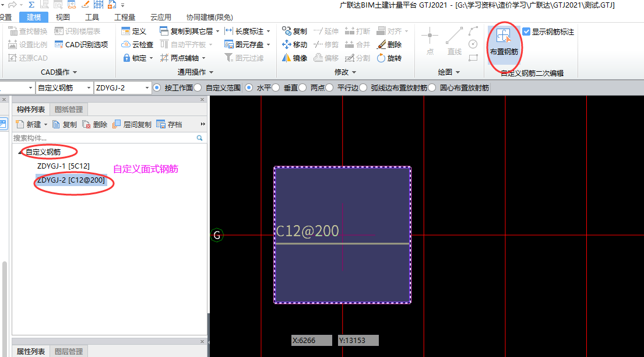Select the 直线 line draw tool
The image size is (644, 357).
pyautogui.click(x=454, y=41)
